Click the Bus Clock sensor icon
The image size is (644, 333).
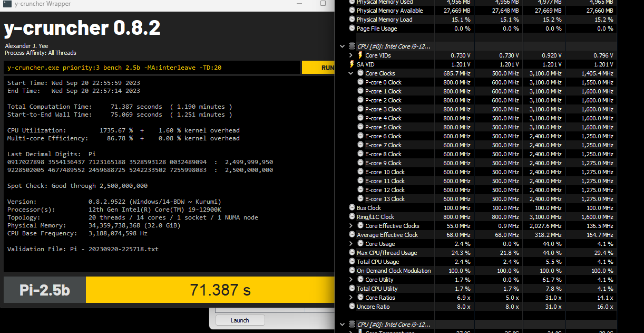tap(352, 208)
